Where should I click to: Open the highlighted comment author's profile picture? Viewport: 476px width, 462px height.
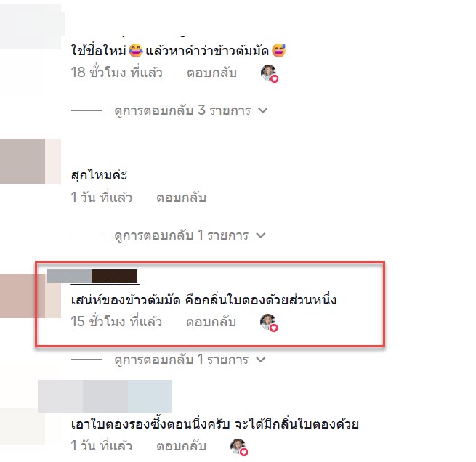[31, 296]
